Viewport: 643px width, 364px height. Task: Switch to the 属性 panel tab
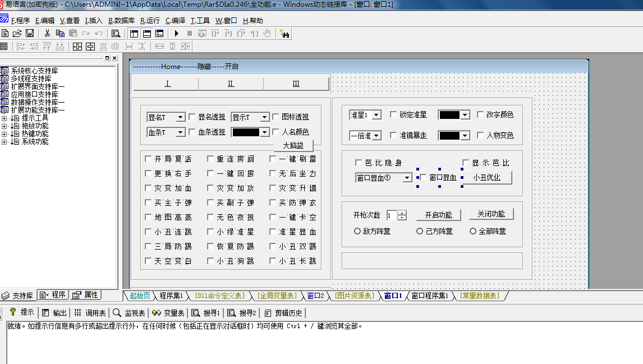pyautogui.click(x=86, y=294)
